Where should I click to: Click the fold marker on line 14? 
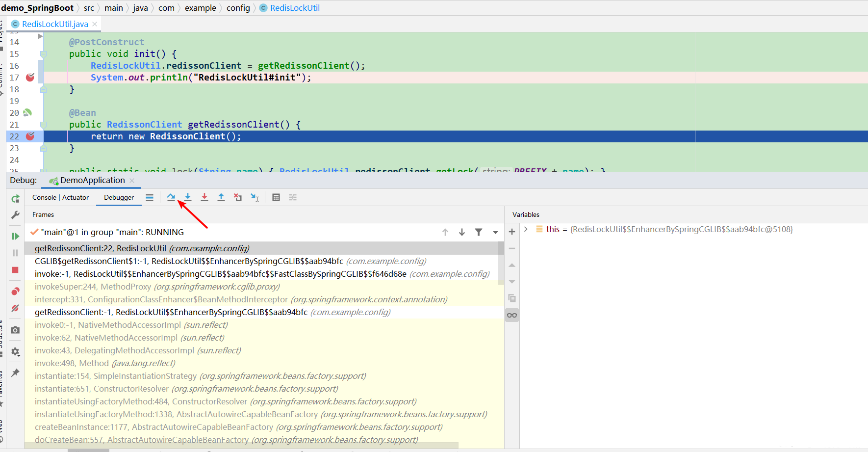pos(40,36)
